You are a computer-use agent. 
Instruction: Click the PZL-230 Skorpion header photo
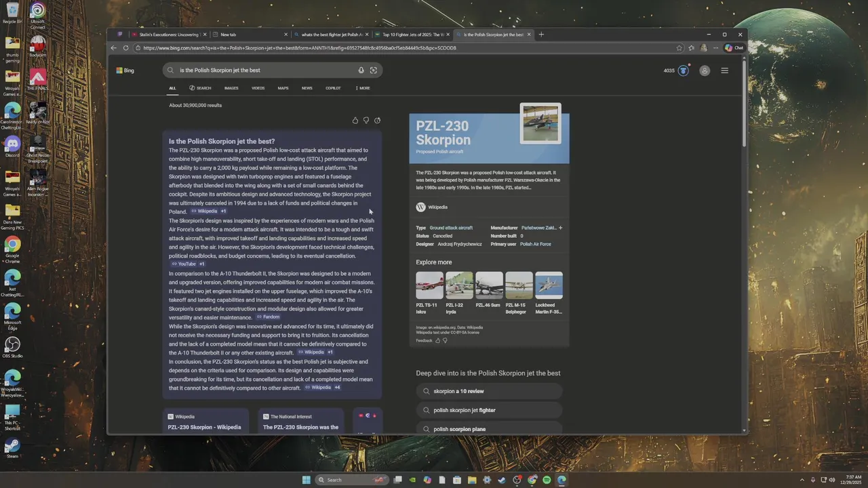tap(540, 123)
